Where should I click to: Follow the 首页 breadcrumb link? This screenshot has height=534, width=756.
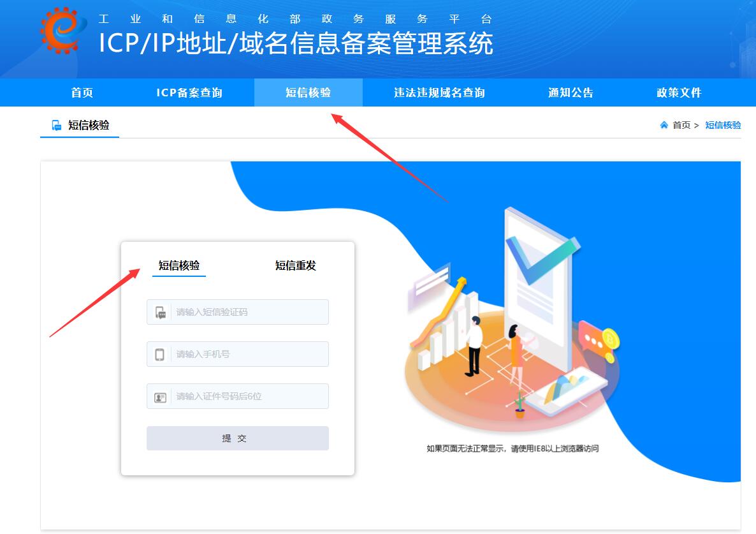tap(681, 125)
